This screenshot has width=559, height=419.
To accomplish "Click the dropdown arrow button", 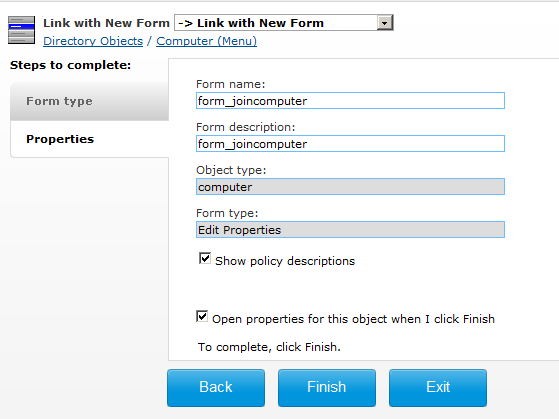I will 385,23.
